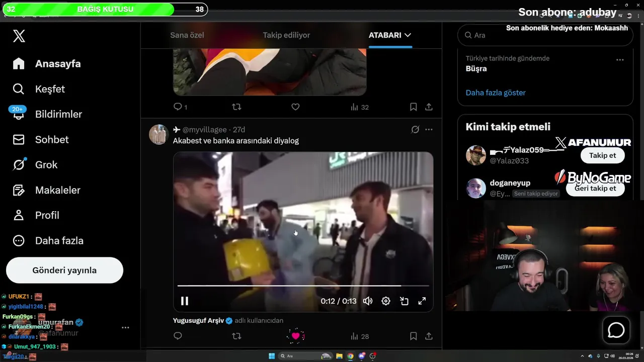644x362 pixels.
Task: Reply to the top post with 1 comment
Action: [x=180, y=107]
